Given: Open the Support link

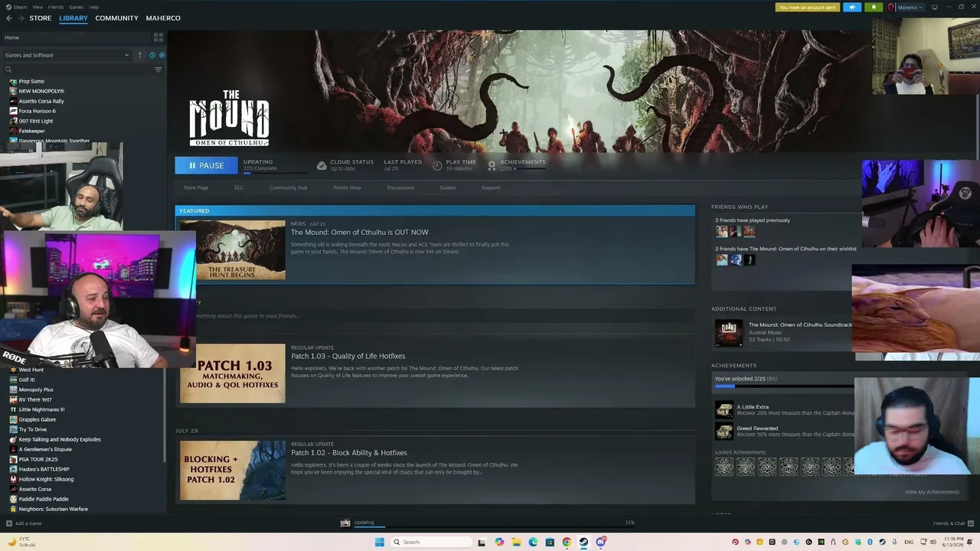Looking at the screenshot, I should pyautogui.click(x=491, y=187).
